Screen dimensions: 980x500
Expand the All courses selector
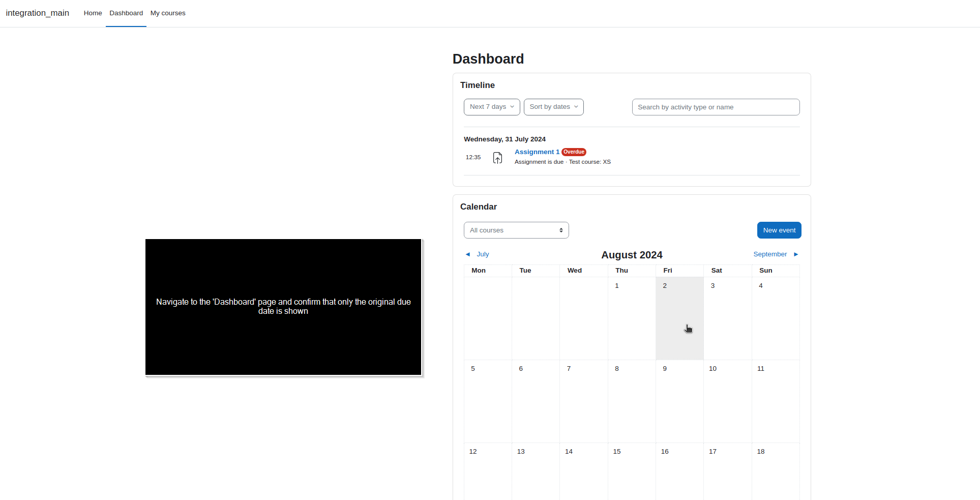[516, 230]
